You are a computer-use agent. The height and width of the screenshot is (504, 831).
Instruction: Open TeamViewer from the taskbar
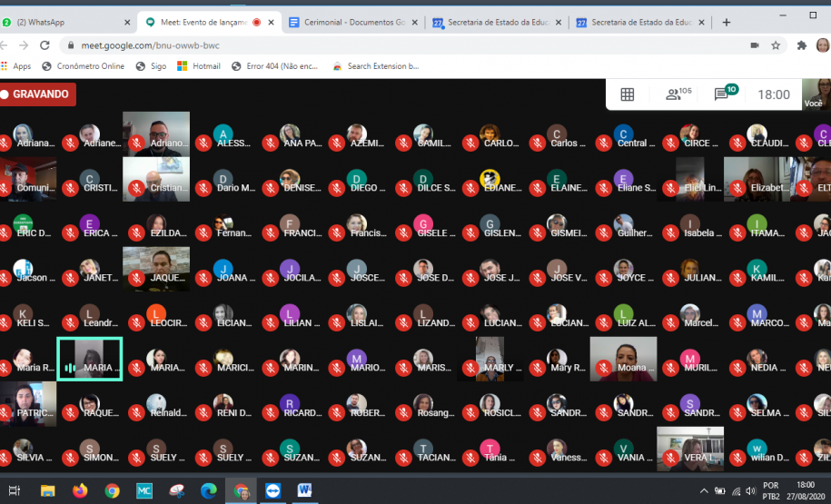pyautogui.click(x=272, y=490)
